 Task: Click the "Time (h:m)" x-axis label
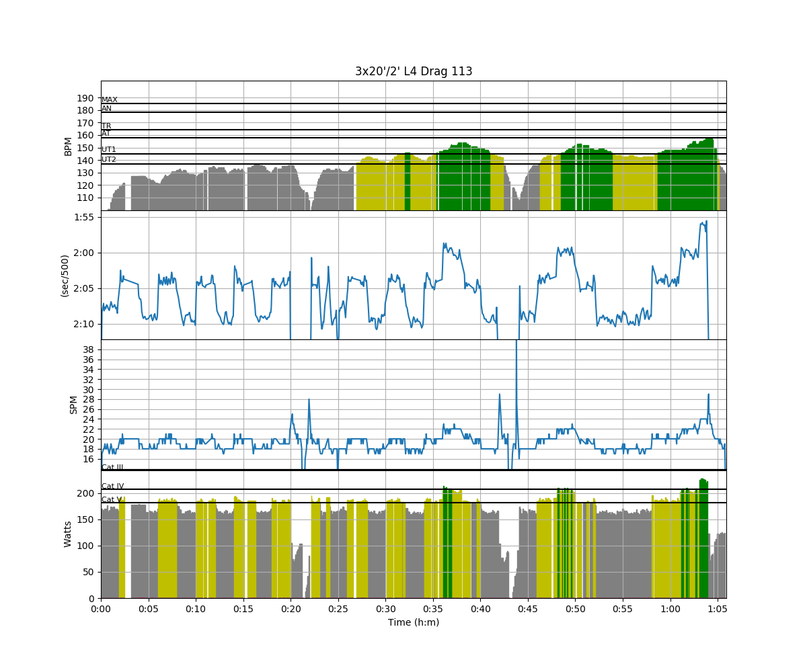pos(414,622)
